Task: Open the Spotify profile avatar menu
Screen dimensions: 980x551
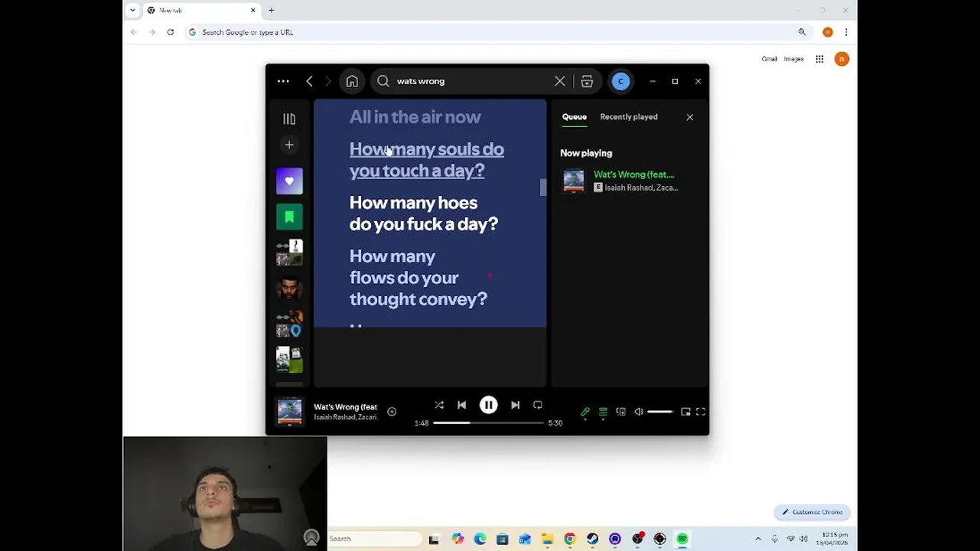Action: (x=620, y=81)
